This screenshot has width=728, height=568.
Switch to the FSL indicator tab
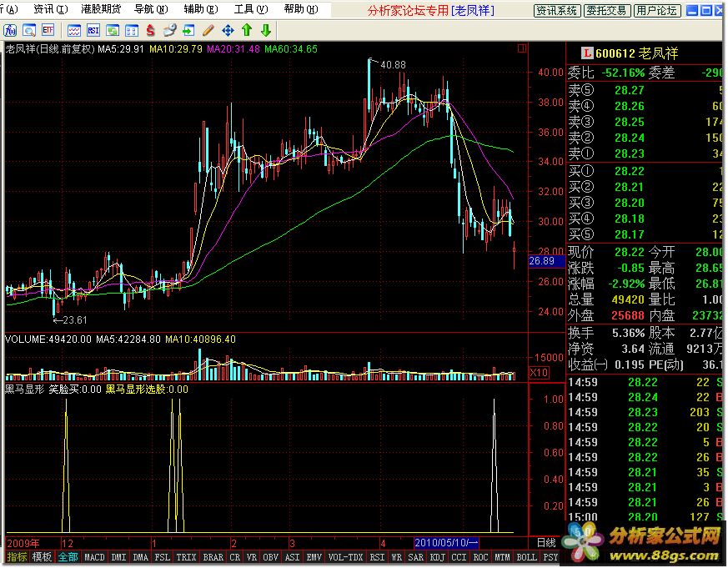coord(163,557)
